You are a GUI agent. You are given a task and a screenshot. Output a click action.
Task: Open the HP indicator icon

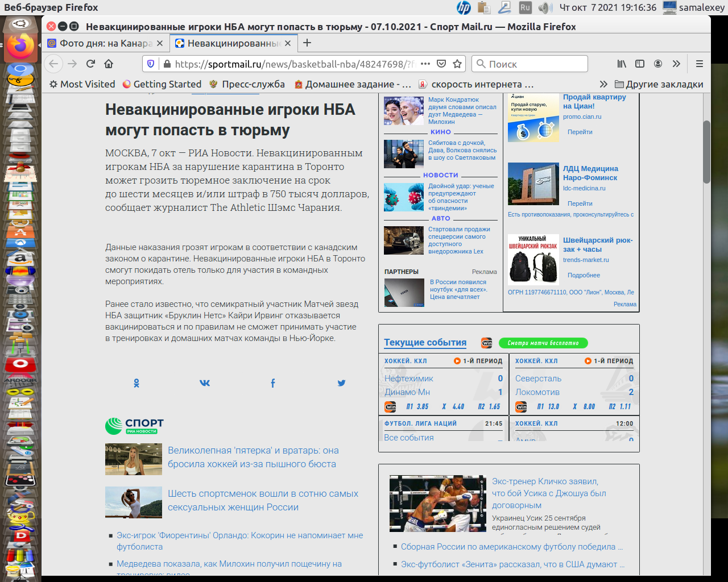pyautogui.click(x=464, y=7)
